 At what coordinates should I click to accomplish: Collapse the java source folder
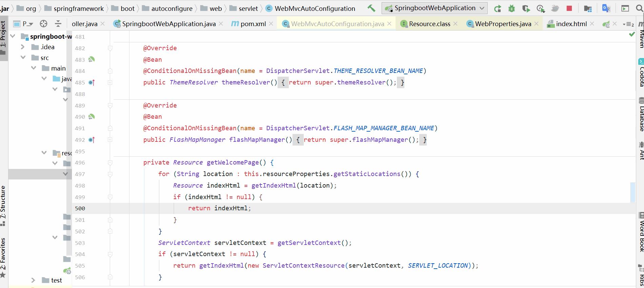click(44, 79)
